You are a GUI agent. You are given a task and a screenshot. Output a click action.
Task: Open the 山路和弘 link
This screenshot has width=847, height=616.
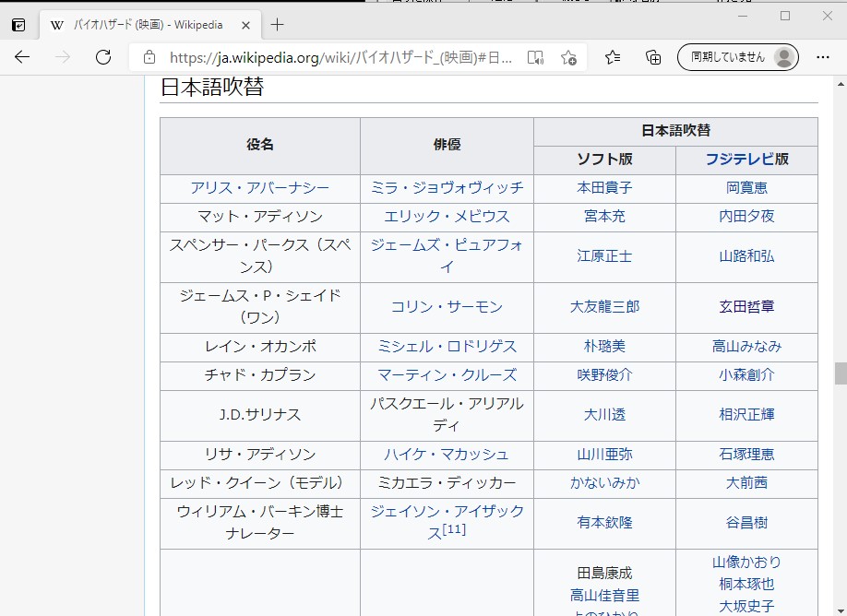point(746,256)
